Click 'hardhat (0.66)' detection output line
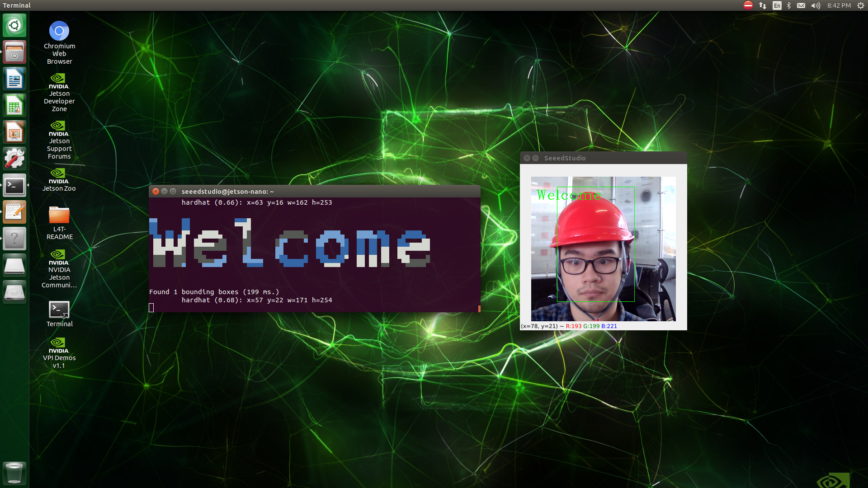868x488 pixels. [x=257, y=202]
